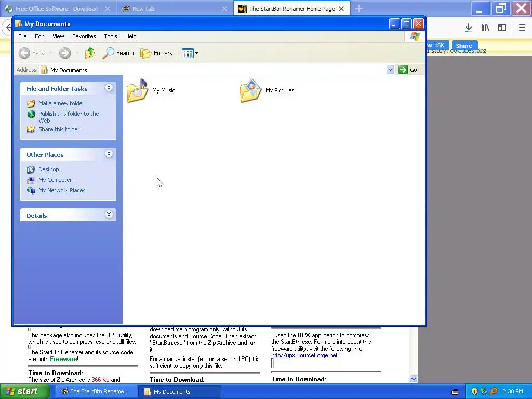Viewport: 532px width, 399px height.
Task: Click the Publish to Web globe icon
Action: (x=31, y=114)
